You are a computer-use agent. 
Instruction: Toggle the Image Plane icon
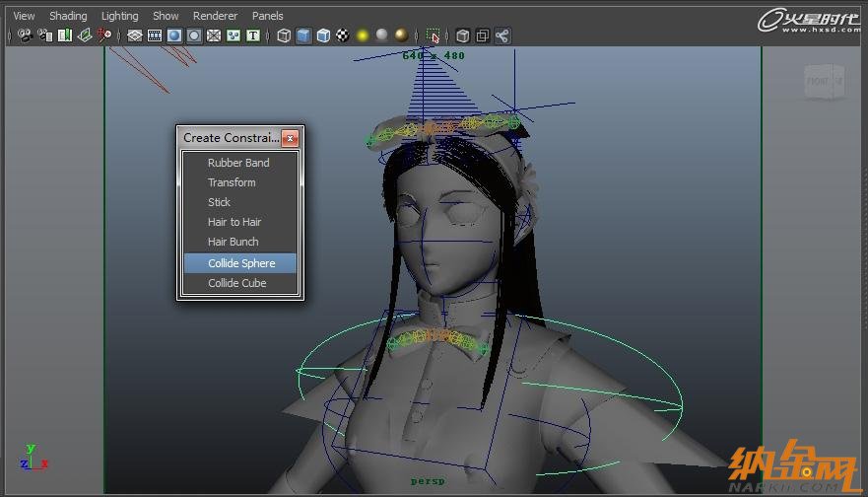click(x=85, y=36)
